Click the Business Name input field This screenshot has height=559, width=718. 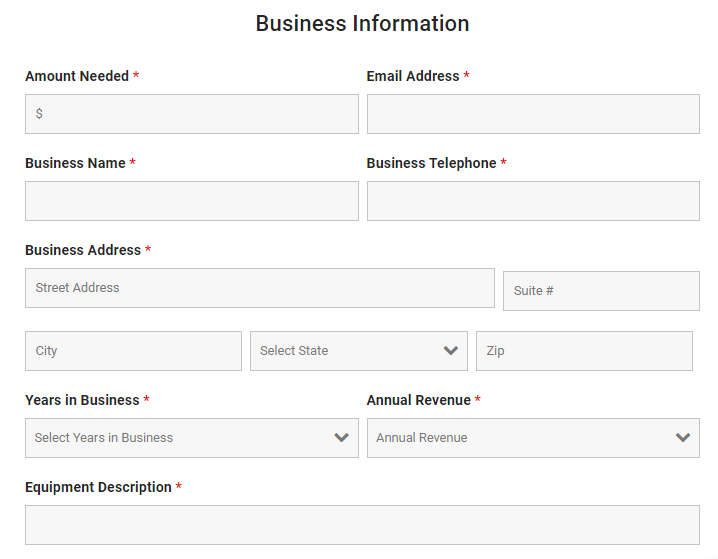(x=191, y=201)
